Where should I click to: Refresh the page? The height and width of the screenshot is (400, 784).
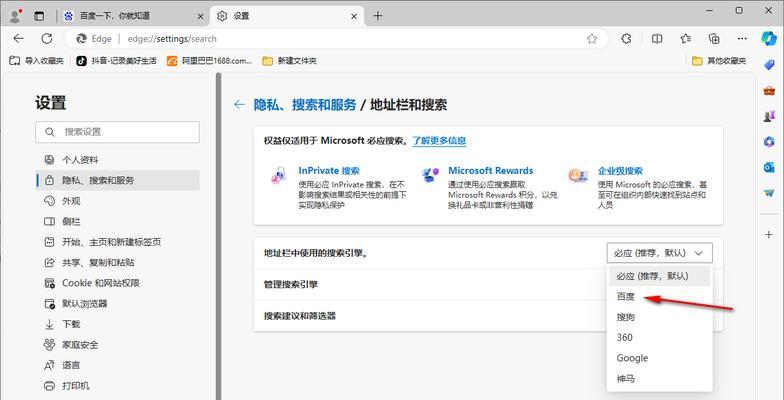(x=46, y=38)
